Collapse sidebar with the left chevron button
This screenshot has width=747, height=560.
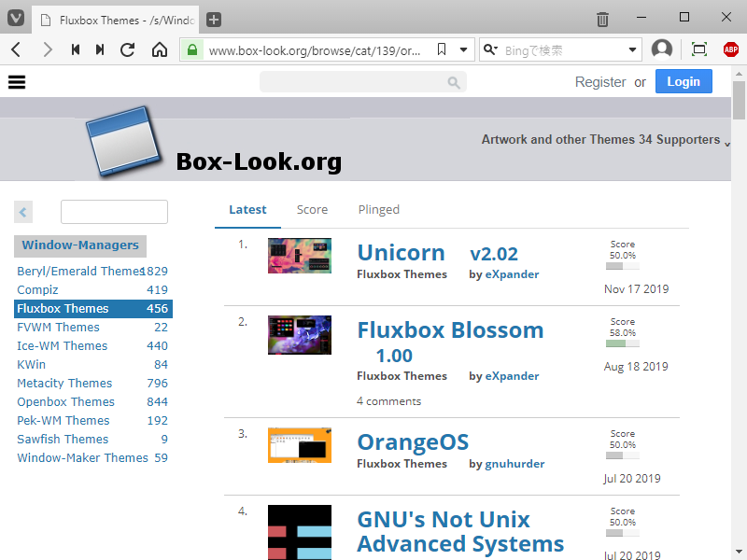click(x=23, y=212)
